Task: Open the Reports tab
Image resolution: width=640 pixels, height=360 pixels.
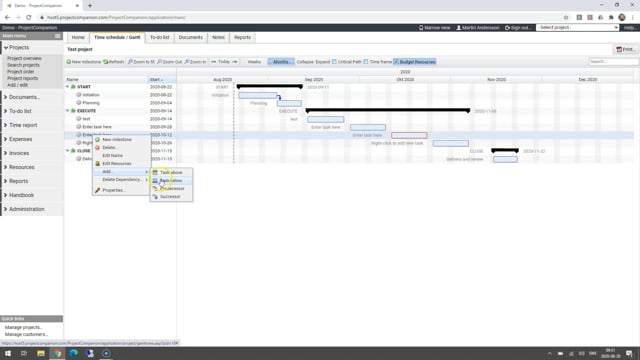Action: click(x=242, y=37)
